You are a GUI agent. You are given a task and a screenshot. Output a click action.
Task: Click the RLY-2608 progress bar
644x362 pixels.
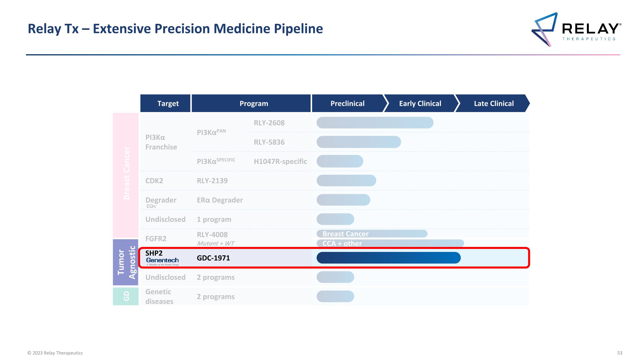coord(375,123)
